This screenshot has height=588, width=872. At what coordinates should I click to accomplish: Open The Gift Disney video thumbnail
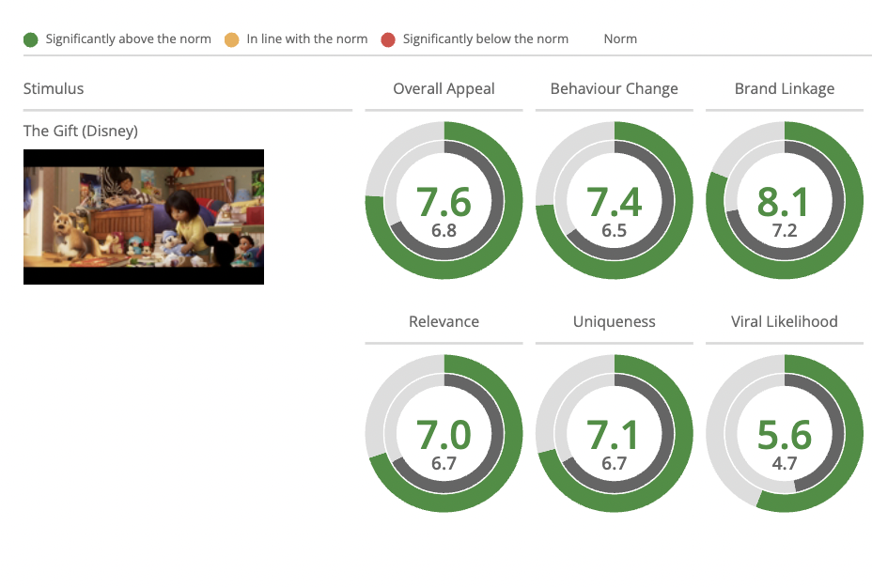144,217
